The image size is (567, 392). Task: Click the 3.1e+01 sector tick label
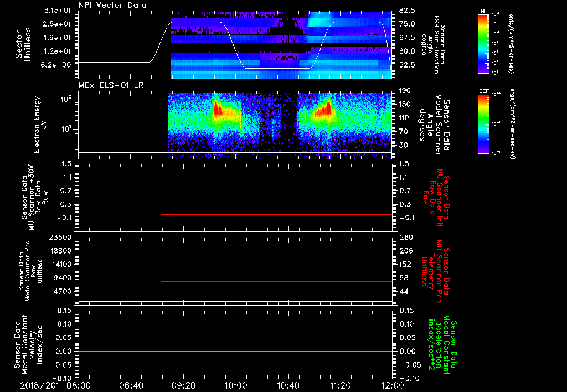click(x=58, y=11)
